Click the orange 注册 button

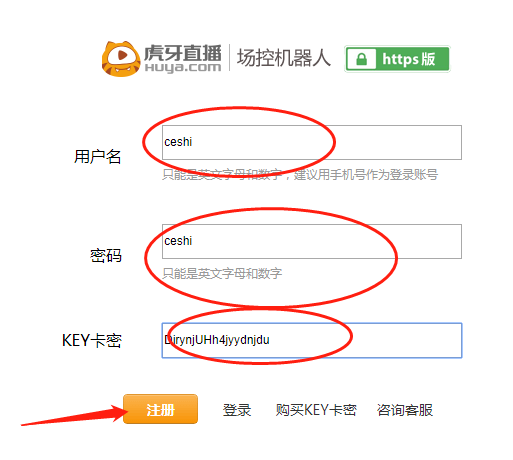tap(160, 409)
